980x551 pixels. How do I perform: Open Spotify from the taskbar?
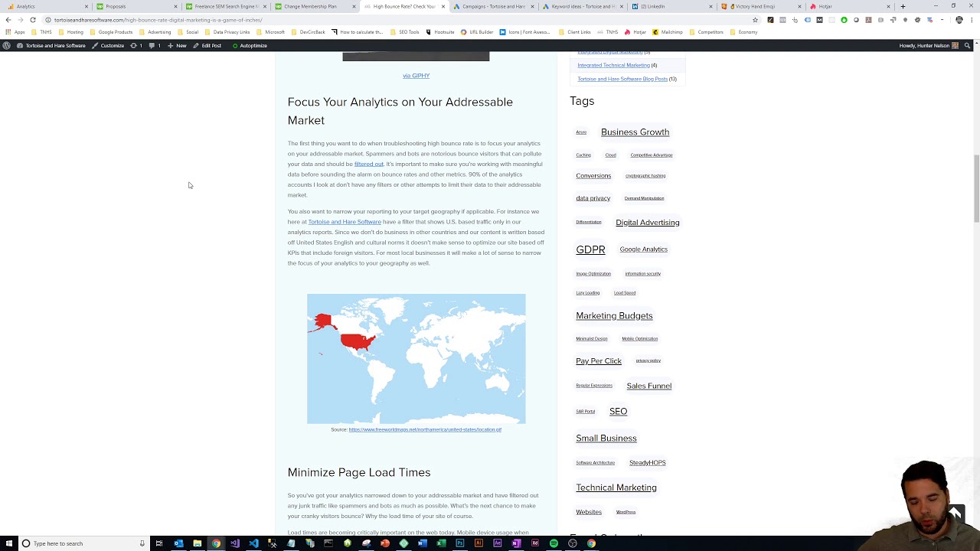click(554, 543)
